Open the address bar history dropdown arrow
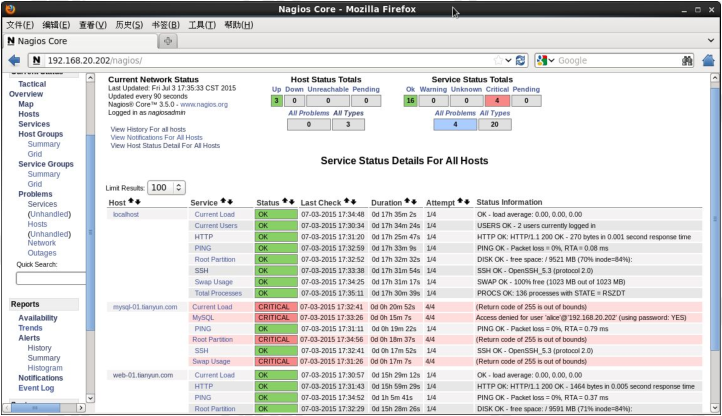722x416 pixels. [508, 60]
